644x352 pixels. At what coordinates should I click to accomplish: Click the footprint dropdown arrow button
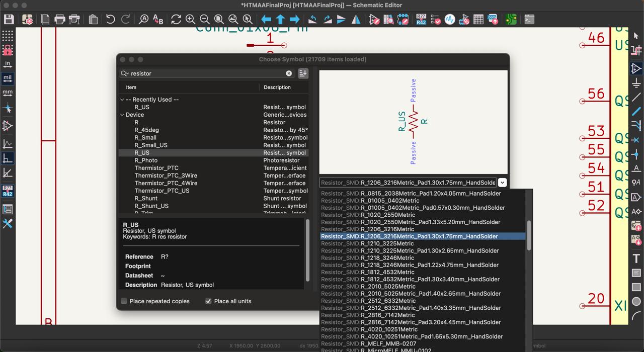(x=502, y=183)
